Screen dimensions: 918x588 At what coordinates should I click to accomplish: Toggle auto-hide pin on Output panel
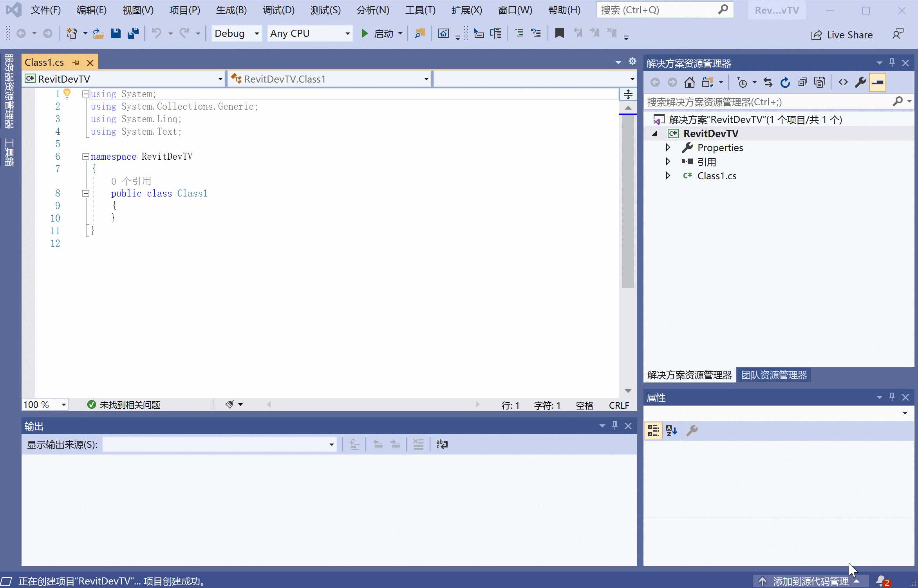point(615,426)
